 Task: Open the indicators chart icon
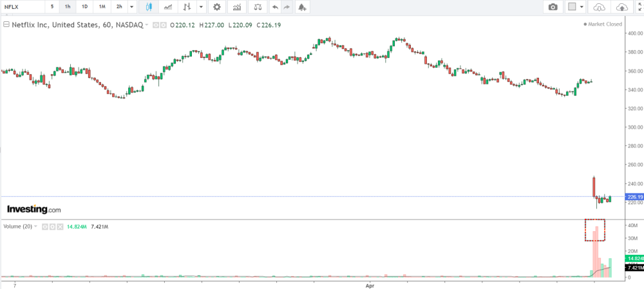(x=237, y=7)
